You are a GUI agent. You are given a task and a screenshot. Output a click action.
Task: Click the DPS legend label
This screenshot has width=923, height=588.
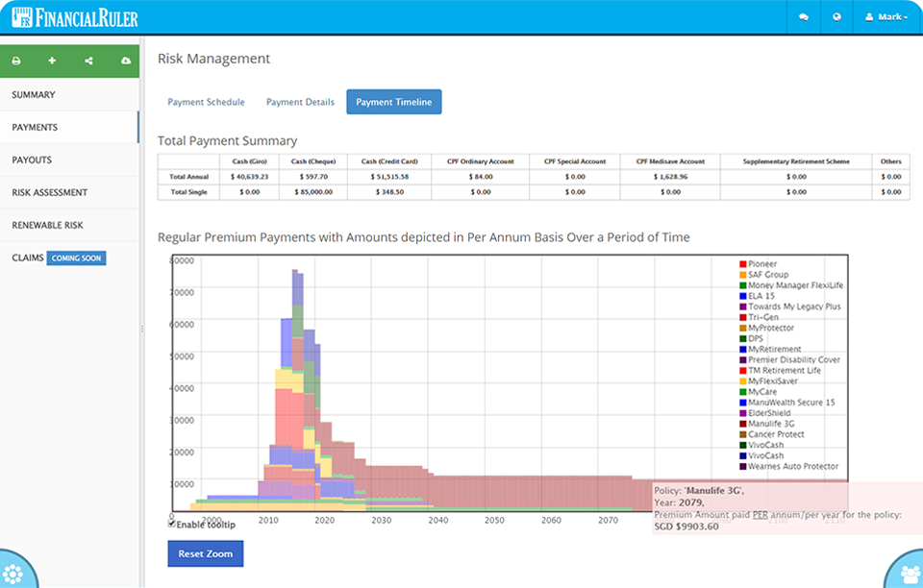coord(756,338)
